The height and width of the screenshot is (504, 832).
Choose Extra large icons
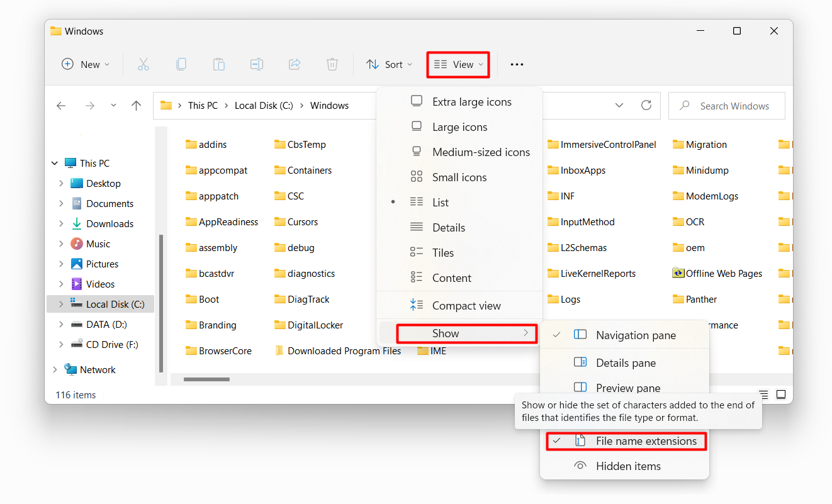tap(459, 102)
